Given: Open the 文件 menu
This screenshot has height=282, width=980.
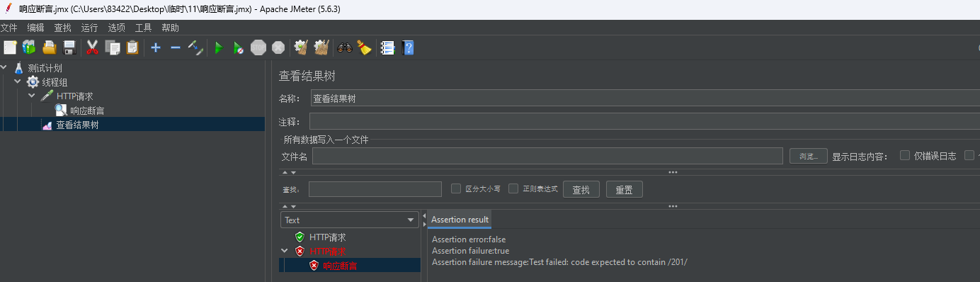Looking at the screenshot, I should tap(8, 28).
